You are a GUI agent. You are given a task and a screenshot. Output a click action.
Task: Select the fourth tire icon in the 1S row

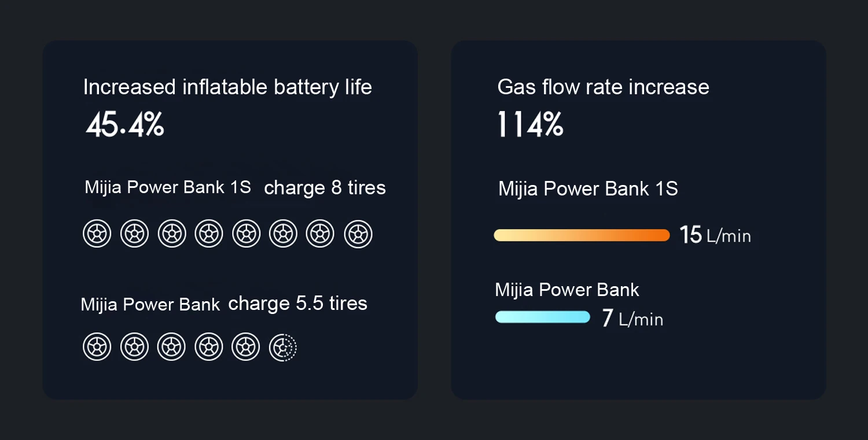209,235
